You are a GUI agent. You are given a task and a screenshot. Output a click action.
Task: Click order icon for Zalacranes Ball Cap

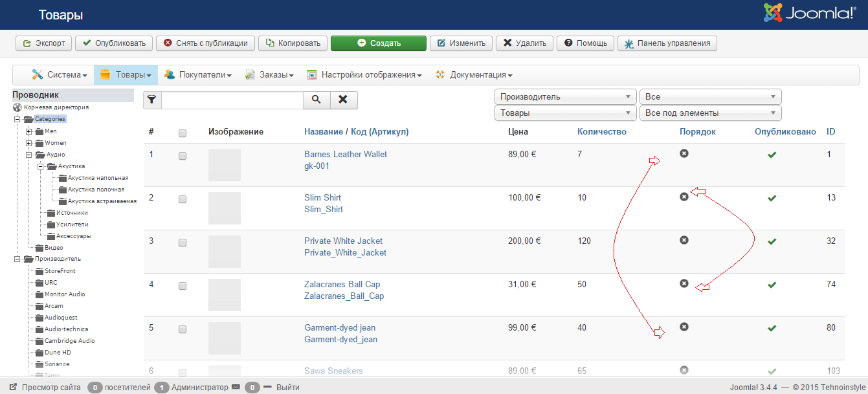pos(684,283)
